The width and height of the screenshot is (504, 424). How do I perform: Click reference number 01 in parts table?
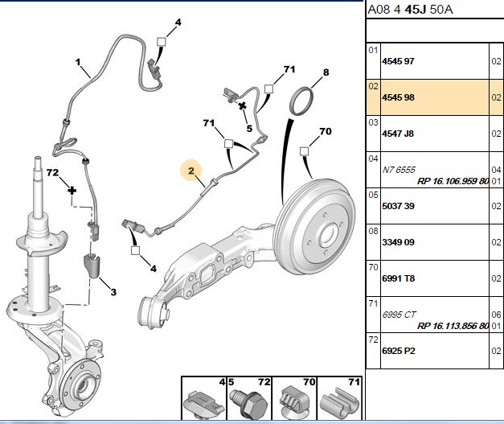pos(373,50)
